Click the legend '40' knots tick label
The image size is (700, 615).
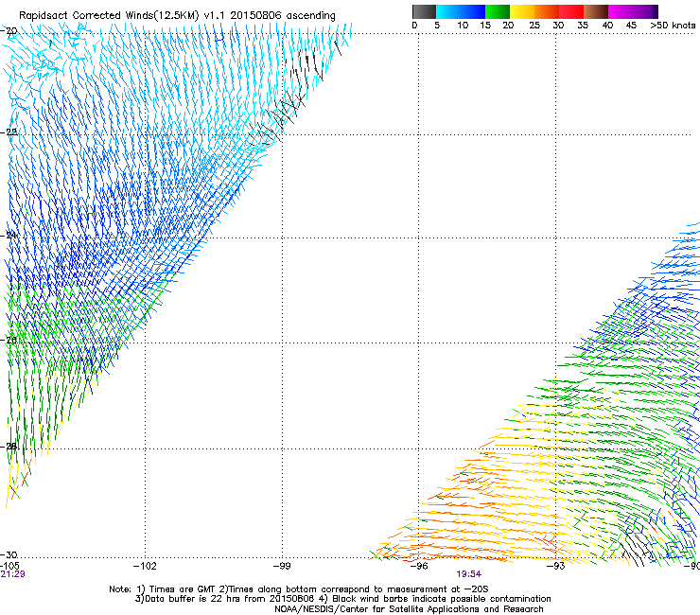point(607,26)
